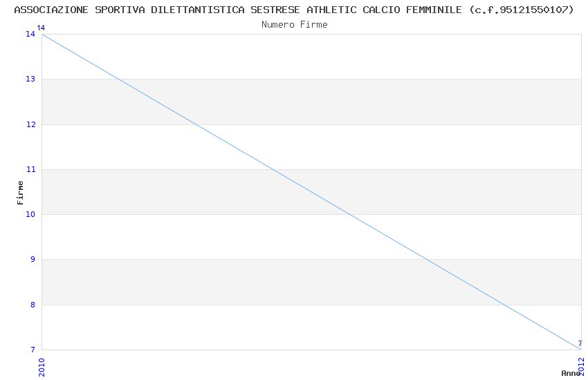Click the 9 tick on the y-axis
This screenshot has width=588, height=380.
point(33,260)
